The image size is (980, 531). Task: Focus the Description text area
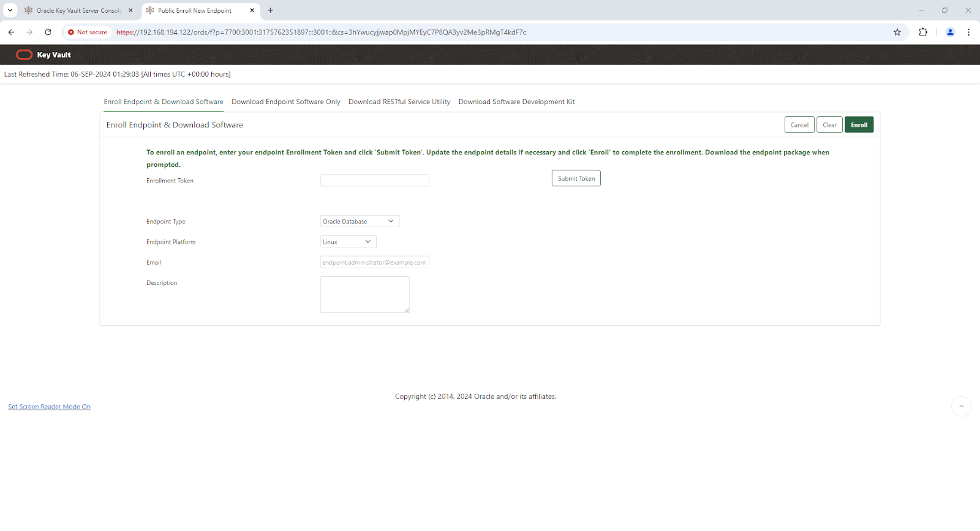(365, 295)
